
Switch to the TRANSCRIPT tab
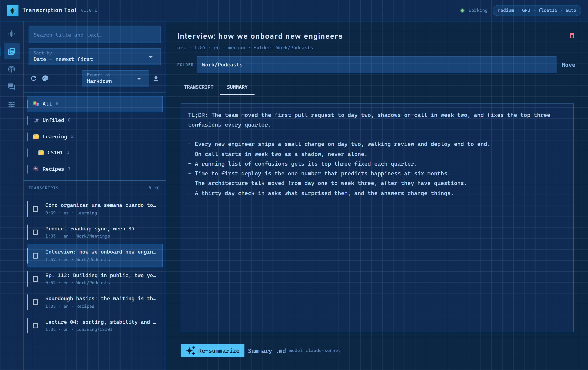coord(198,87)
